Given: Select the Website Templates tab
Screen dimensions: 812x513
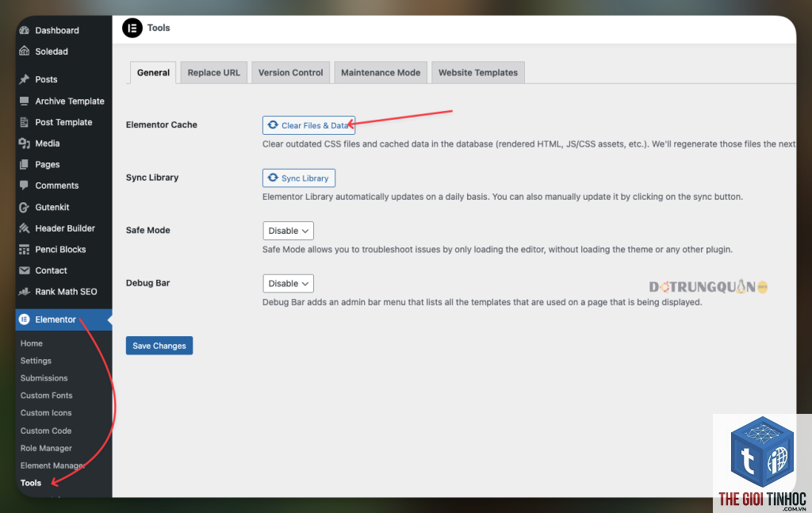Looking at the screenshot, I should 478,72.
